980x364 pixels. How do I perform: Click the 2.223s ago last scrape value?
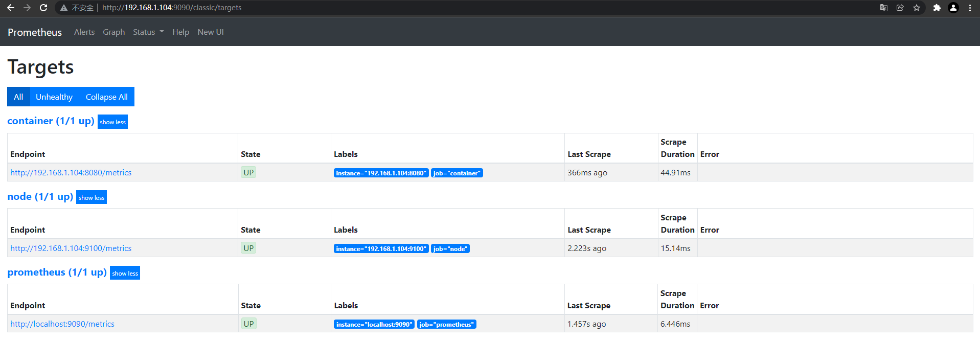coord(587,248)
